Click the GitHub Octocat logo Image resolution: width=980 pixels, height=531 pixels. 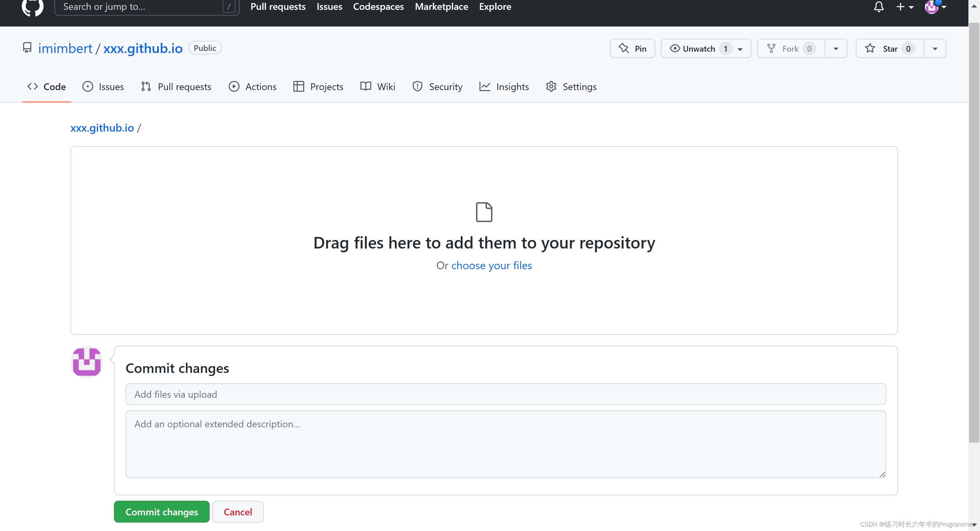32,7
